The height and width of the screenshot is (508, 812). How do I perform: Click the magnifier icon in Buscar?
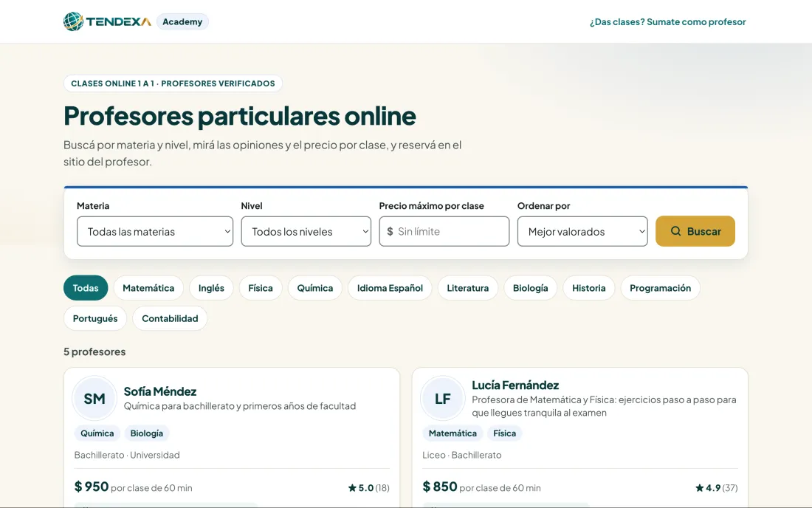675,231
